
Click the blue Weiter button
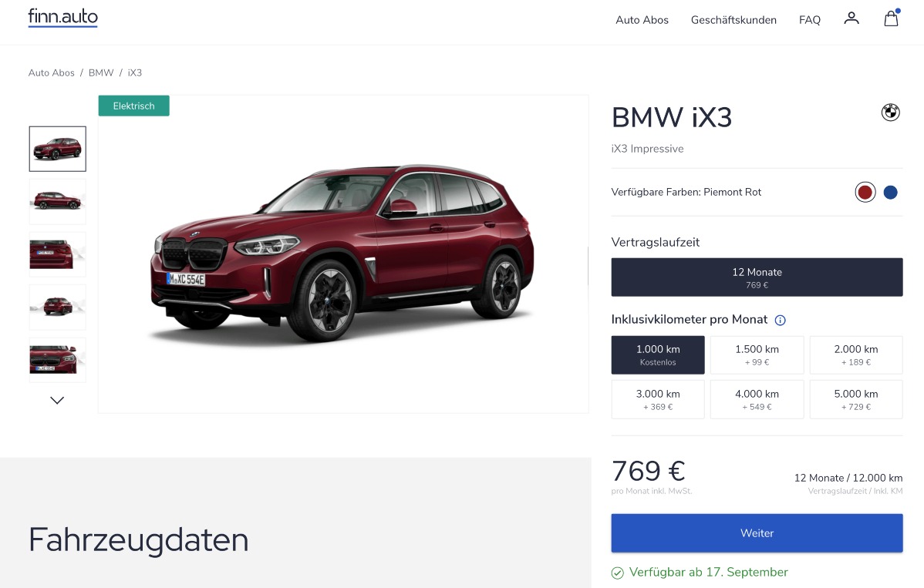coord(757,533)
